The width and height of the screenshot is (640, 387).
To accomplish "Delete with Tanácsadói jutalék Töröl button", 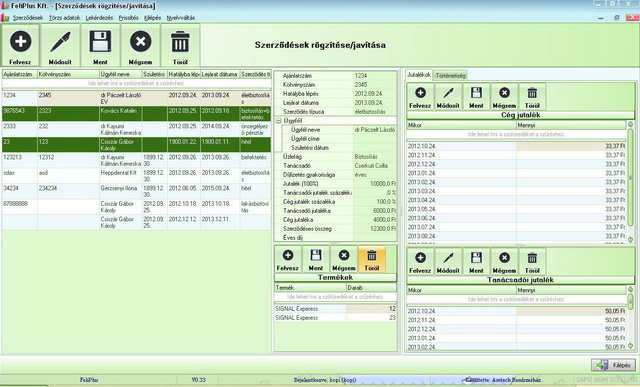I will click(532, 262).
